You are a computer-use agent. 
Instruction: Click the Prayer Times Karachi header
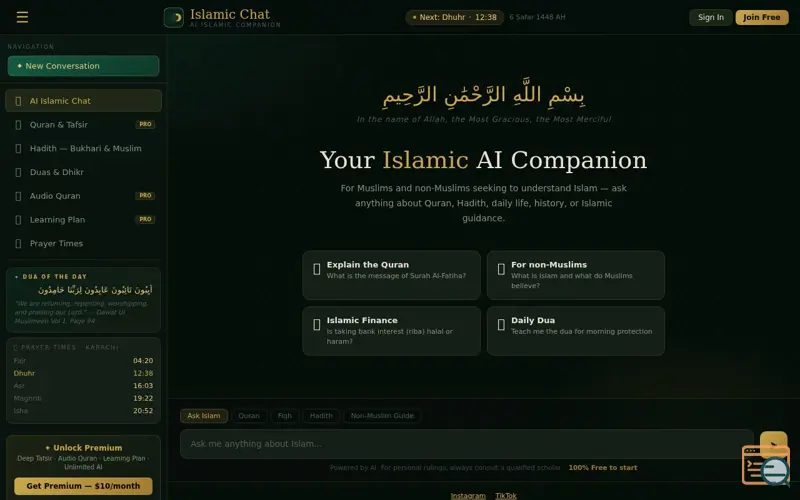pyautogui.click(x=65, y=347)
